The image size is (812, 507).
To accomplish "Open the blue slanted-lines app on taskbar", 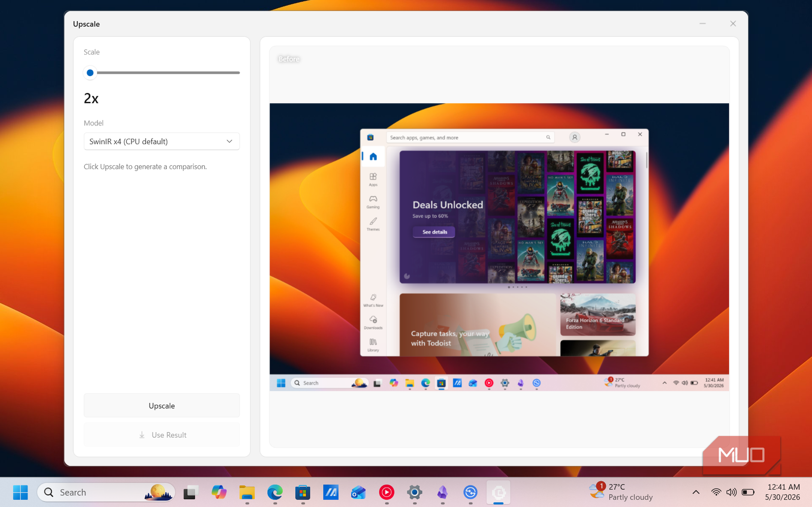I will 331,492.
